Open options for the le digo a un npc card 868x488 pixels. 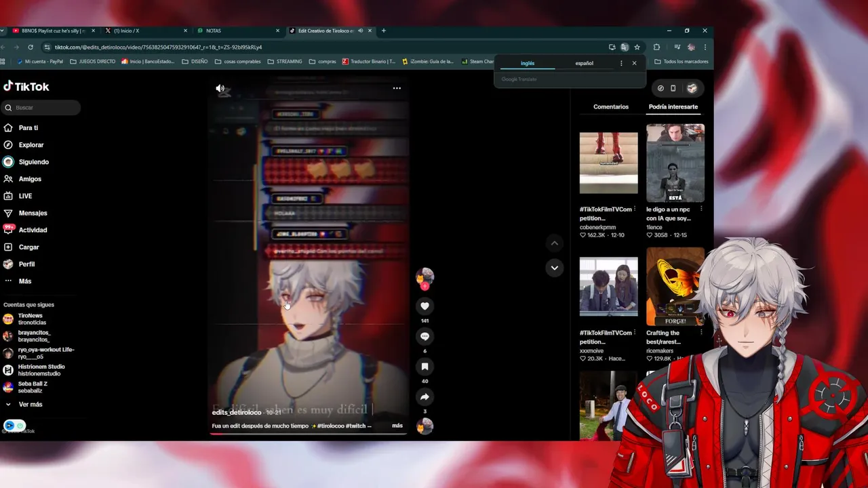pos(701,209)
